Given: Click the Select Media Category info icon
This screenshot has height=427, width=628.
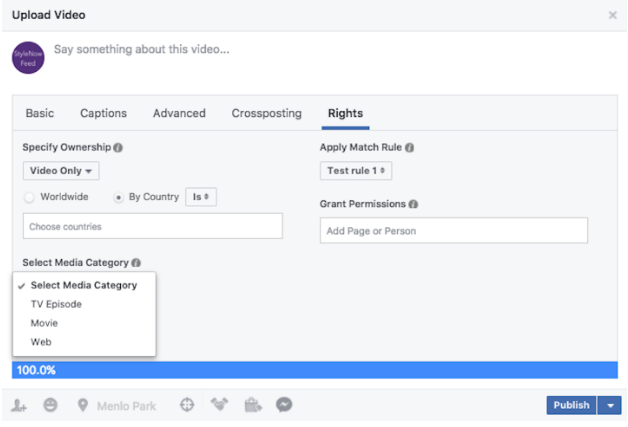Looking at the screenshot, I should (x=136, y=263).
